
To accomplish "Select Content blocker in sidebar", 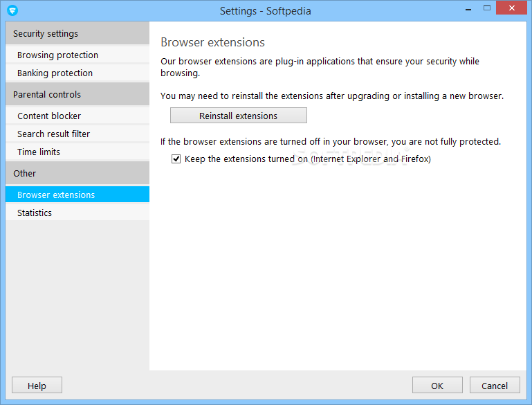I will tap(77, 116).
